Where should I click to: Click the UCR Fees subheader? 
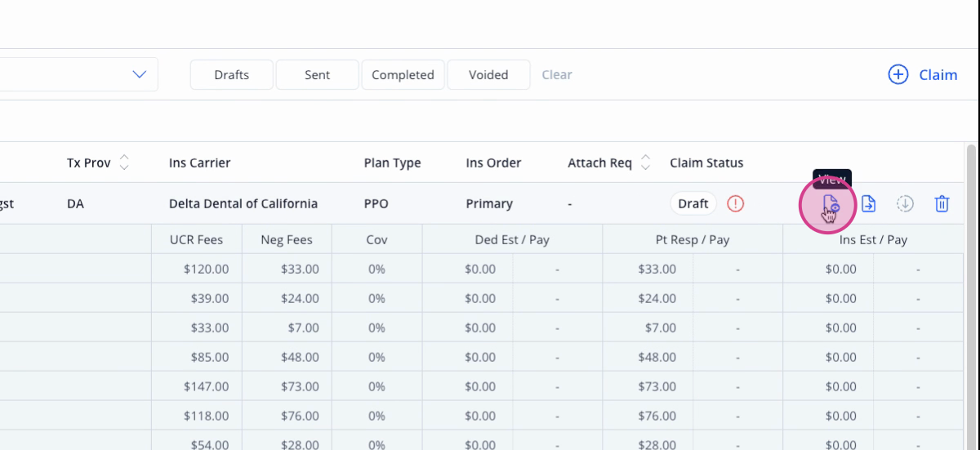tap(197, 239)
